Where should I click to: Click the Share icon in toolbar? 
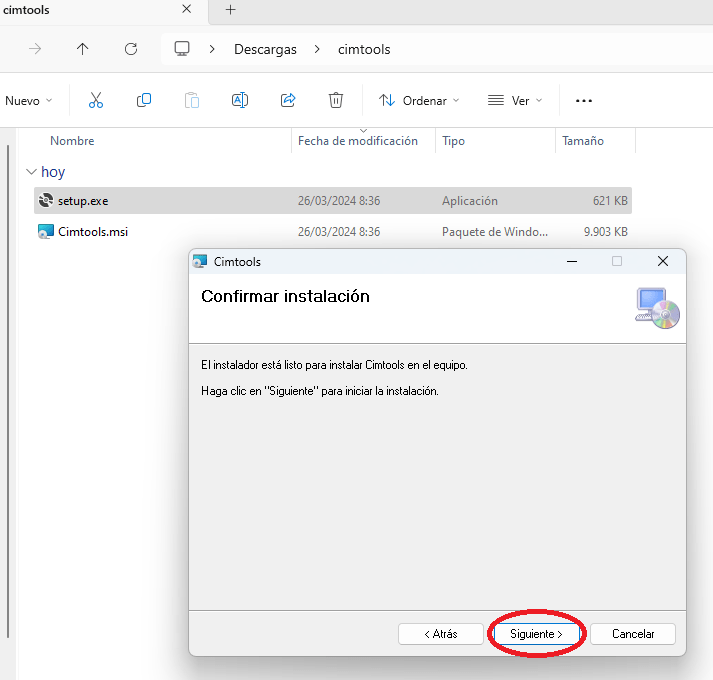pyautogui.click(x=288, y=100)
